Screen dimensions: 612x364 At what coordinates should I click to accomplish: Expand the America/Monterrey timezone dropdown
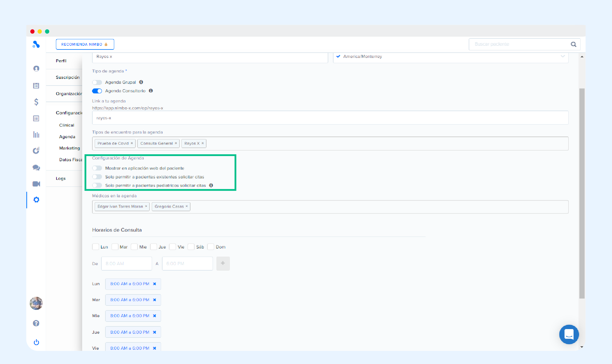(563, 56)
